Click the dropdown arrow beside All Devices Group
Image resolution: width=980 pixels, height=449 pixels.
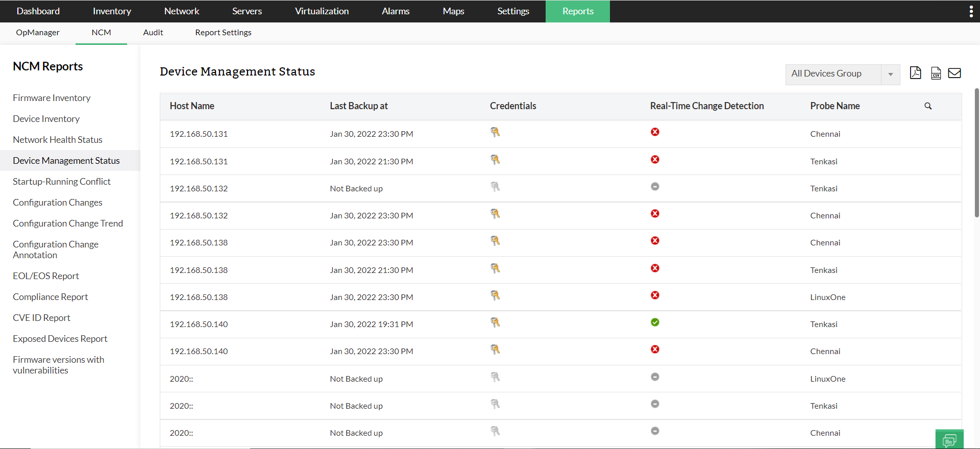(x=890, y=74)
